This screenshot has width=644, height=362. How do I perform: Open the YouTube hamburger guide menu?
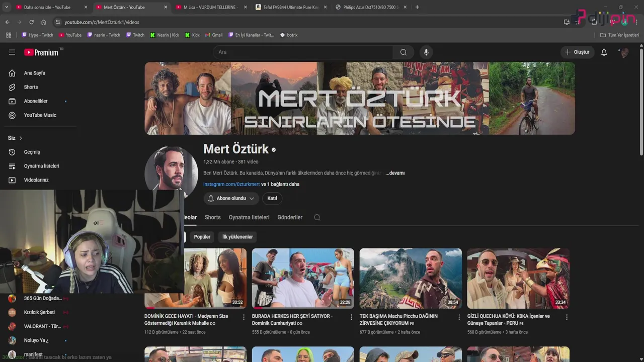point(12,52)
